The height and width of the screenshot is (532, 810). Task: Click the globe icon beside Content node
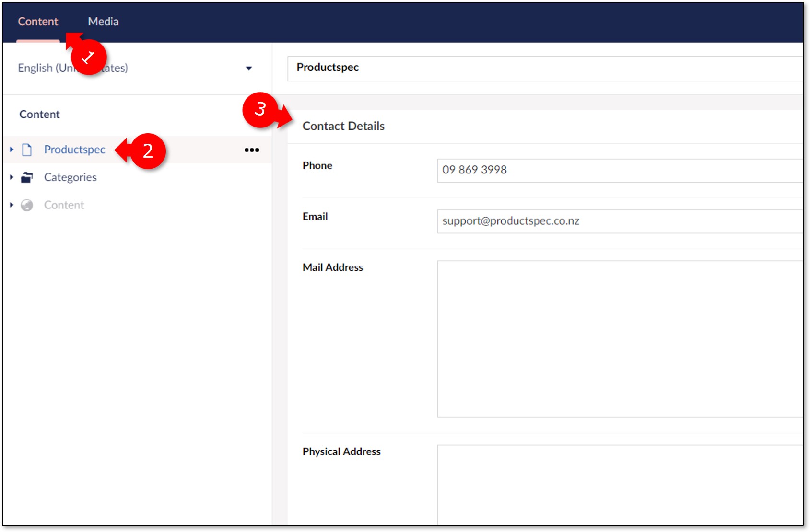[27, 206]
